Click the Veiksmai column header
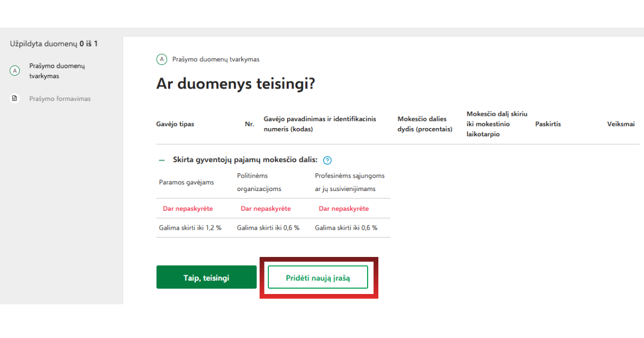This screenshot has height=338, width=644. pos(621,124)
